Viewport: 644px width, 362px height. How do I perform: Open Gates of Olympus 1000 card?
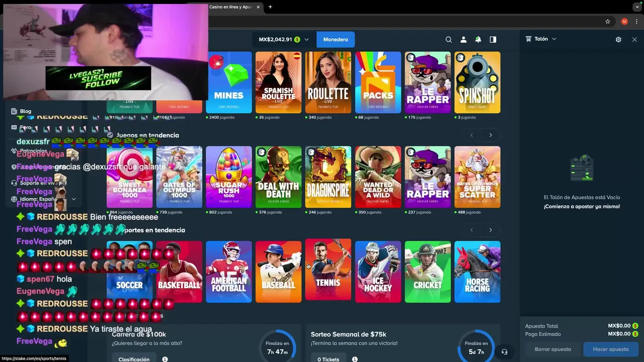(x=179, y=177)
